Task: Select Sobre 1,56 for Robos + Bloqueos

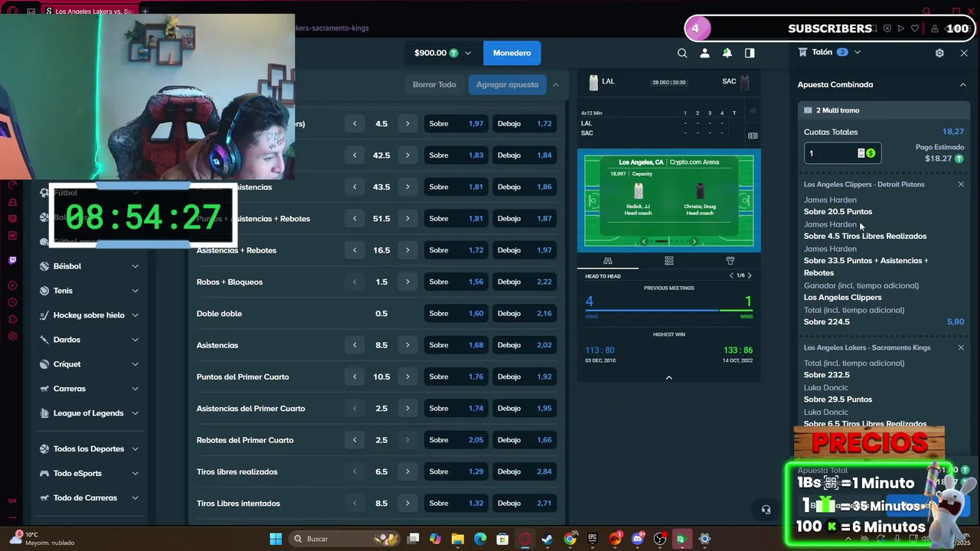Action: [x=456, y=282]
